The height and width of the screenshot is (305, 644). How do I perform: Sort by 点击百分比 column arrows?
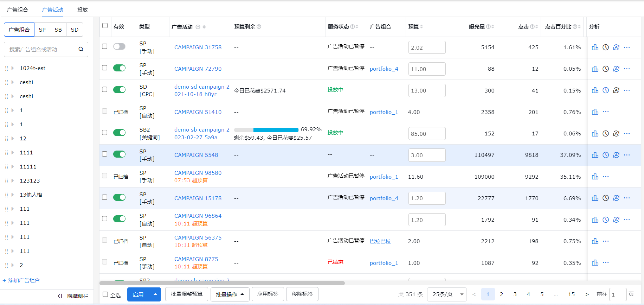[579, 27]
